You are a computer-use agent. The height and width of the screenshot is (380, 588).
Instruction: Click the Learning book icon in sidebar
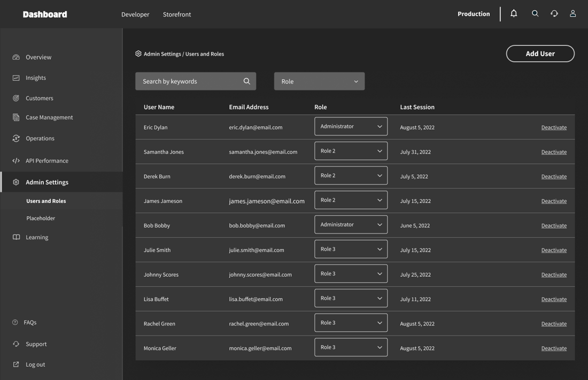click(x=16, y=237)
